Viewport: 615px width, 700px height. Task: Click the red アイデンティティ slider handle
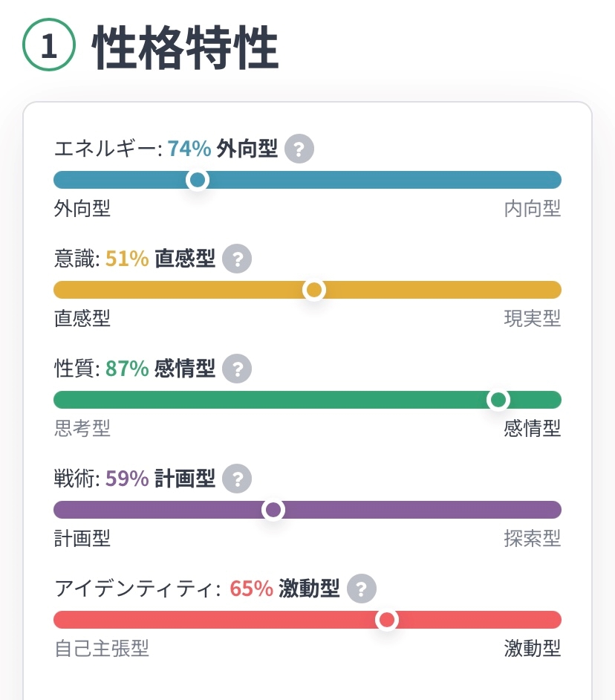pos(386,620)
